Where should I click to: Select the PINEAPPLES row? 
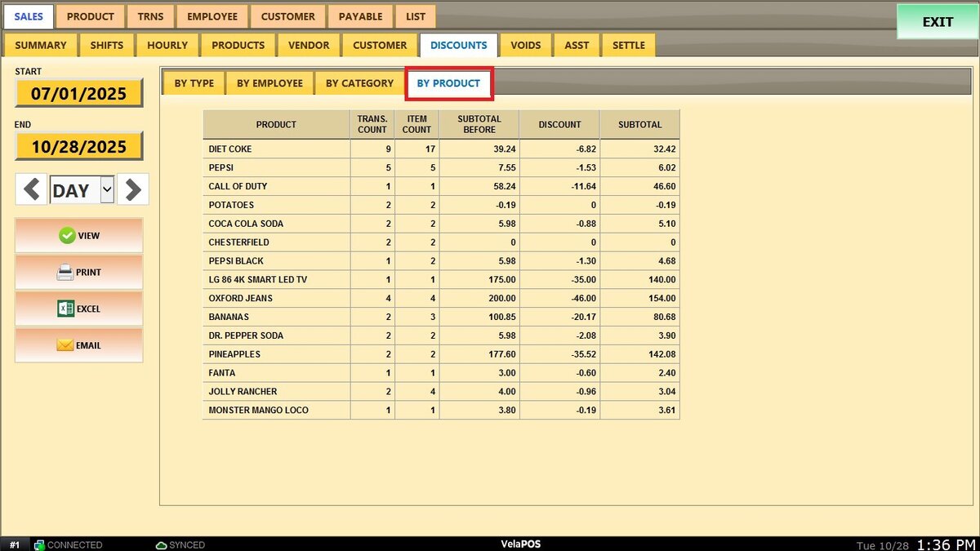coord(441,354)
